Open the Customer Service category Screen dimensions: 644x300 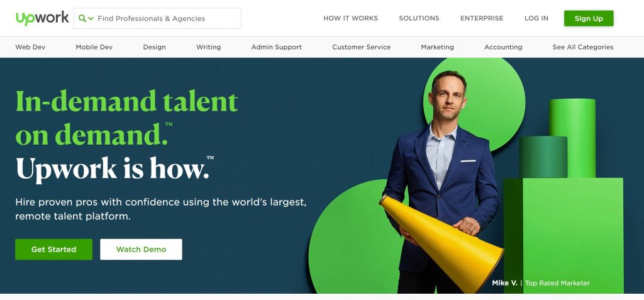click(362, 47)
